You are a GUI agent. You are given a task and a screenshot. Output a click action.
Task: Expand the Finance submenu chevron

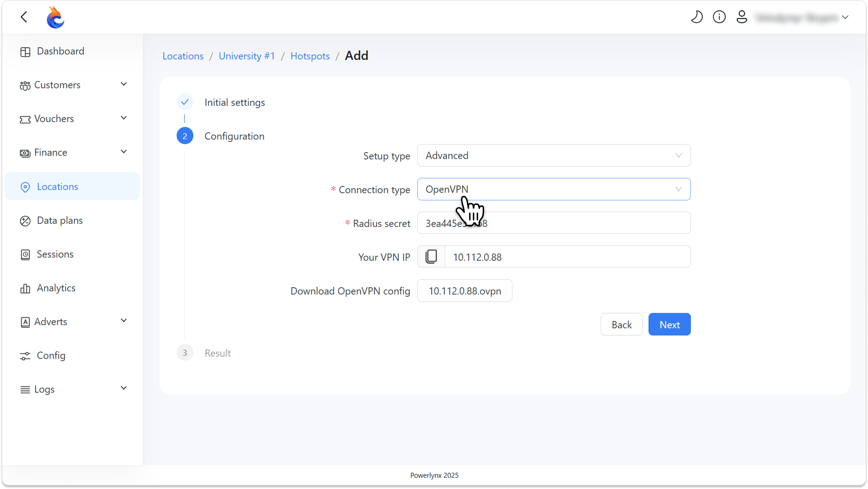(124, 152)
